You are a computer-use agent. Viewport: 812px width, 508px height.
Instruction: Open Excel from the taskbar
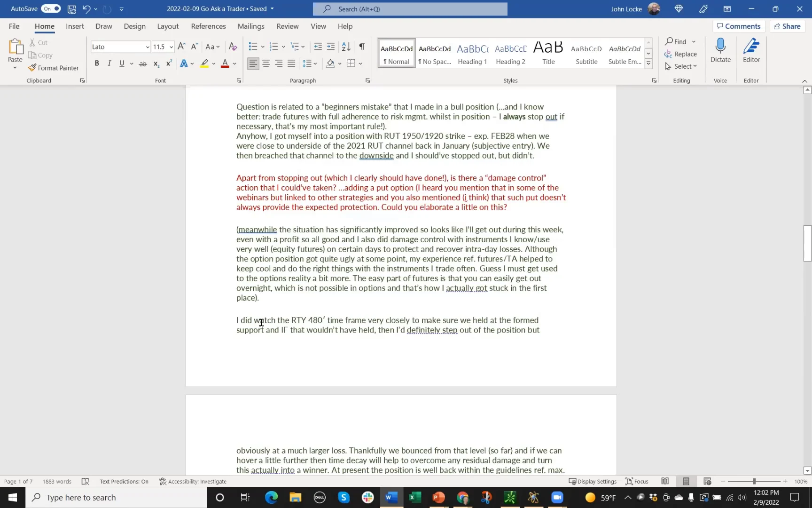[415, 497]
